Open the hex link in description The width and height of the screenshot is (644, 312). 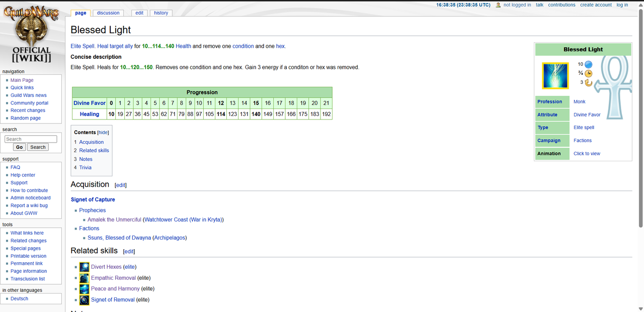pyautogui.click(x=280, y=46)
